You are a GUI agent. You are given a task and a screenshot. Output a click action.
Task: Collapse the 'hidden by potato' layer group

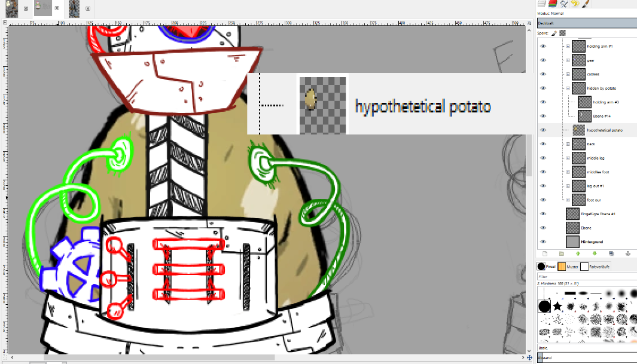566,88
